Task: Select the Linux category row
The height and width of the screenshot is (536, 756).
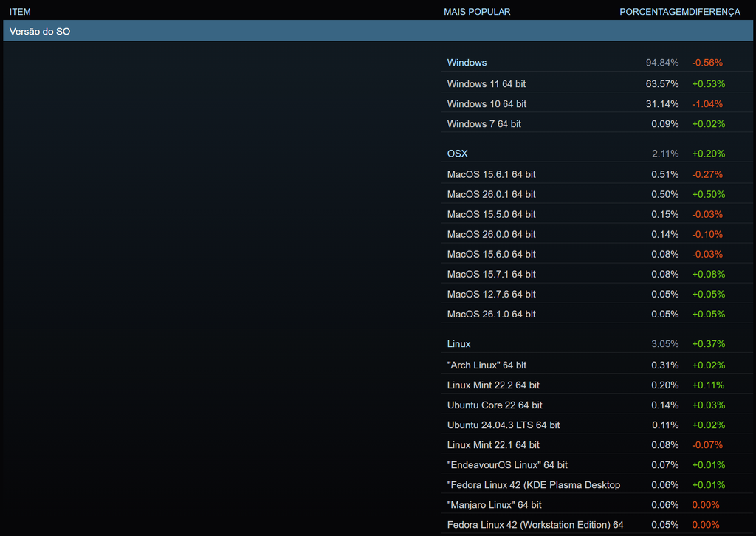Action: 458,344
